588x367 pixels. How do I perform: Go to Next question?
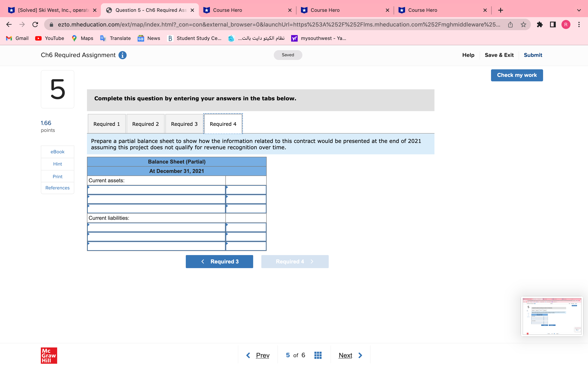point(350,355)
